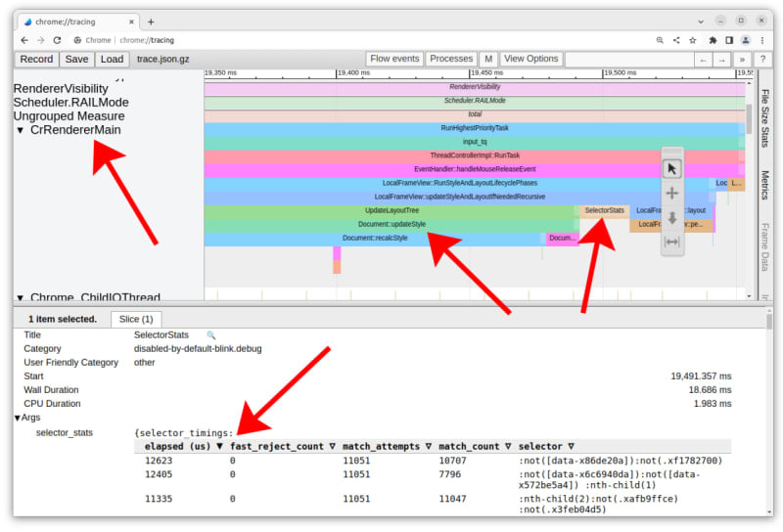Open the View Options menu

[x=530, y=59]
